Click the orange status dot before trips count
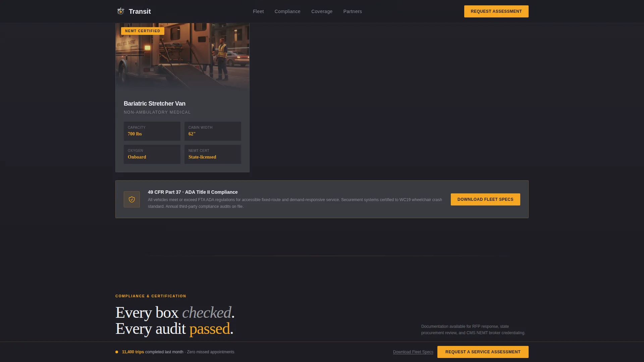Viewport: 644px width, 362px height. 117,352
